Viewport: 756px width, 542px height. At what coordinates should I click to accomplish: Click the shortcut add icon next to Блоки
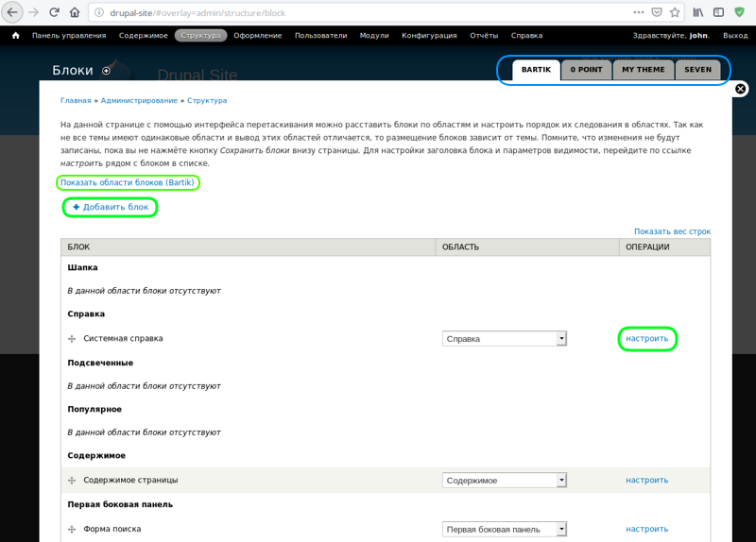pos(106,71)
